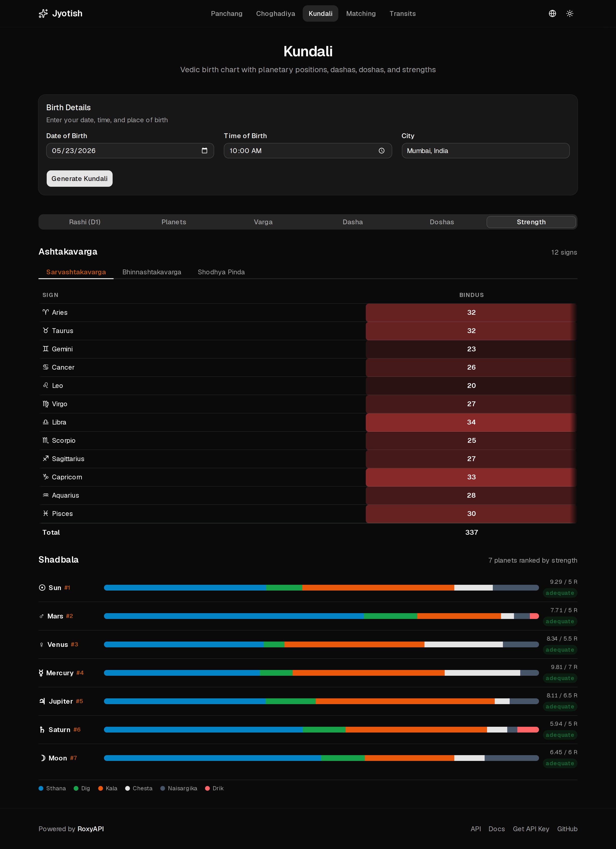The height and width of the screenshot is (849, 616).
Task: Click the Taurus zodiac symbol
Action: tap(46, 331)
